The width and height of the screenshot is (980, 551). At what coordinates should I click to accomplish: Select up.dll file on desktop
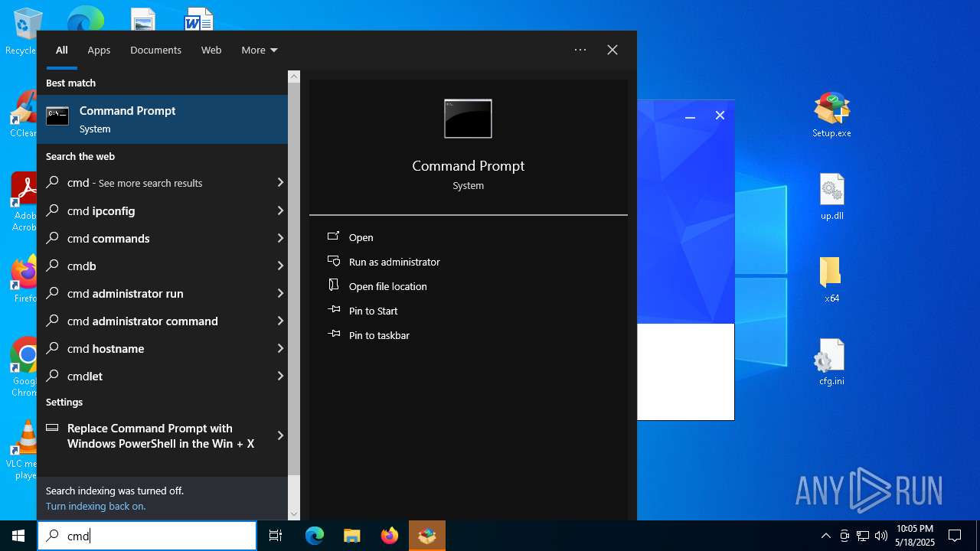point(831,197)
